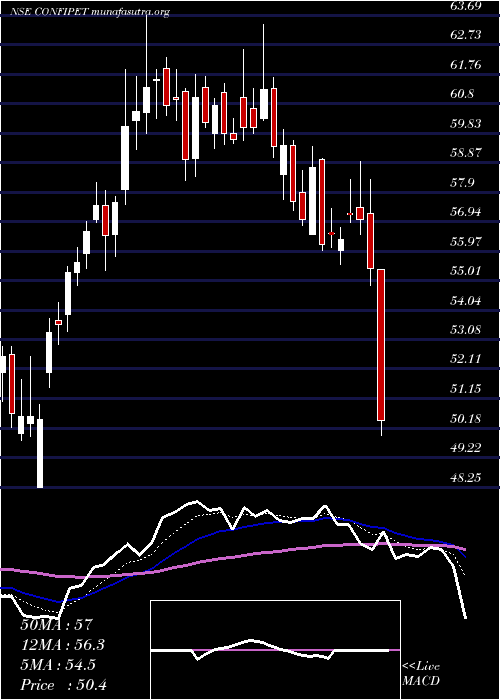Click inside the MACD inset chart box
Screen dimensions: 500x700
pos(275,650)
